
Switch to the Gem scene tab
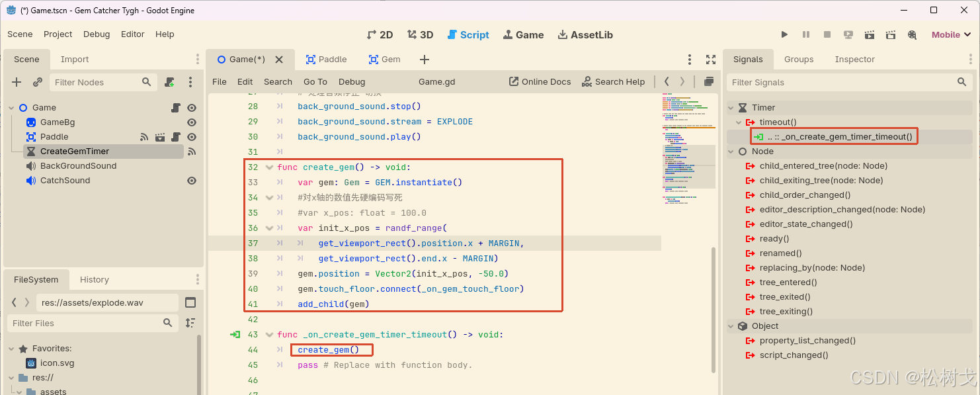384,59
